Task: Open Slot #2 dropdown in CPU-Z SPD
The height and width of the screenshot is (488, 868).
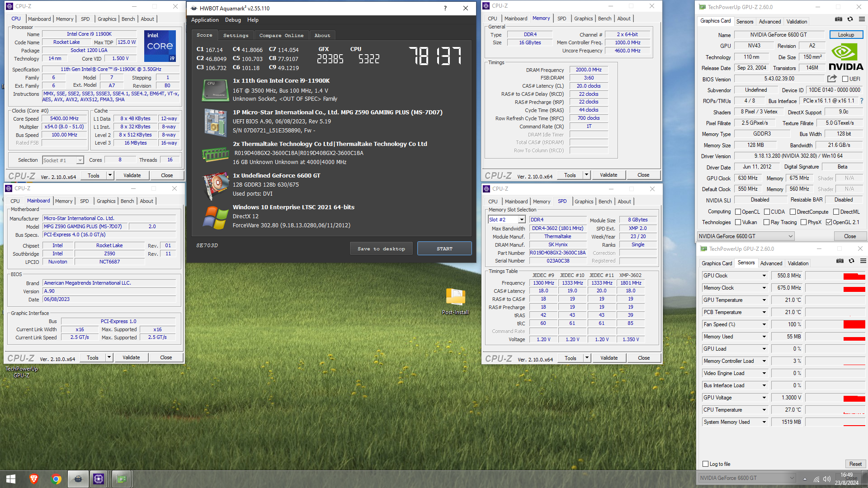Action: (507, 220)
